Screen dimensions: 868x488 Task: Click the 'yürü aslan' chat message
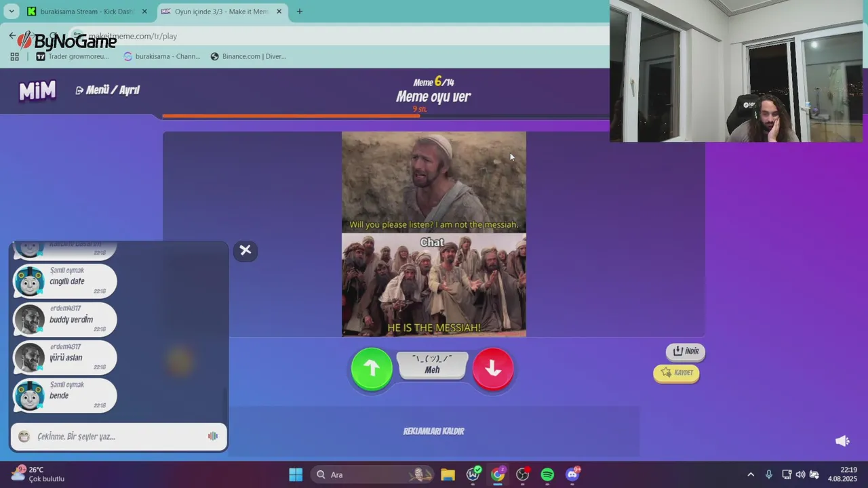(66, 357)
